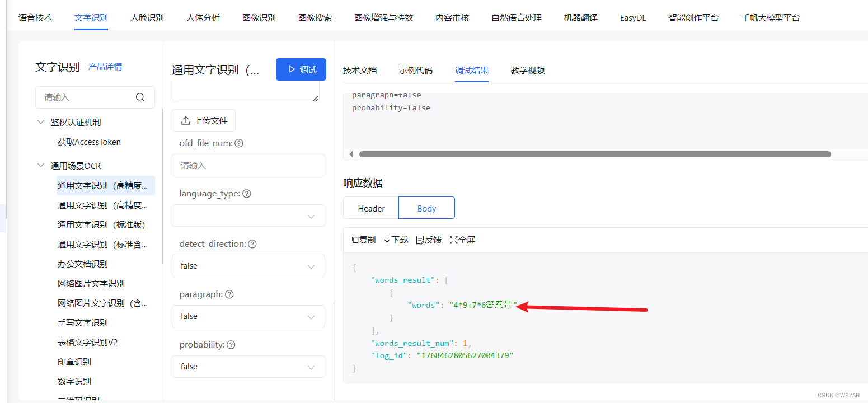Open the 机器翻译 top tab

(x=581, y=17)
